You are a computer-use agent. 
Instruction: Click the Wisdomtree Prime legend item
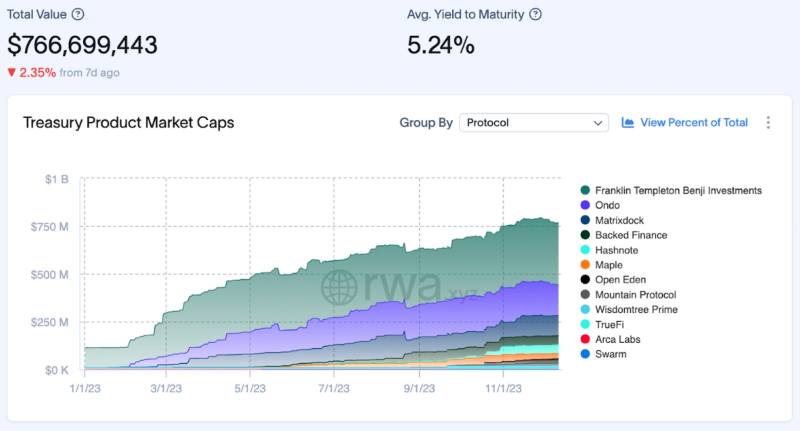pos(636,310)
